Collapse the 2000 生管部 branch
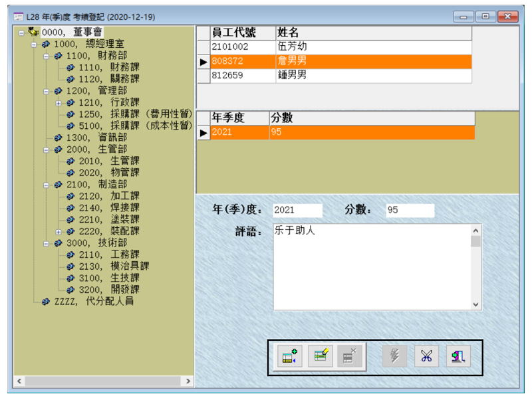Image resolution: width=532 pixels, height=398 pixels. pos(46,150)
